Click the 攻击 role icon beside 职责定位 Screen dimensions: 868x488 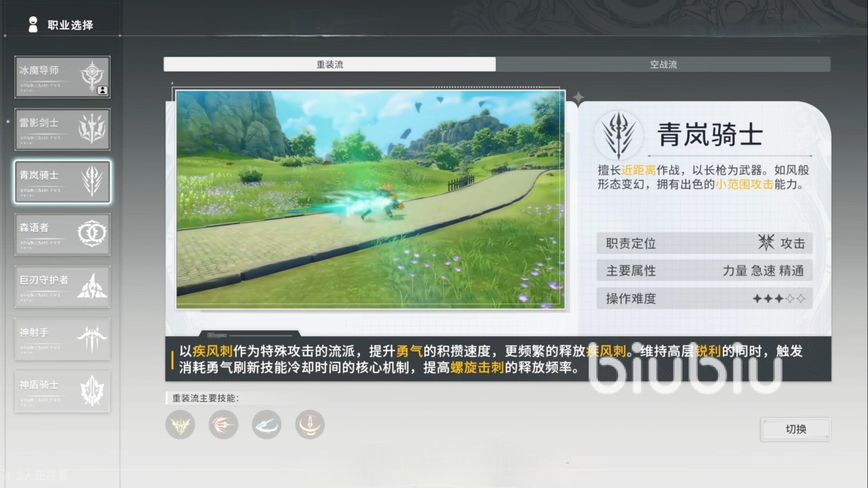(x=766, y=243)
